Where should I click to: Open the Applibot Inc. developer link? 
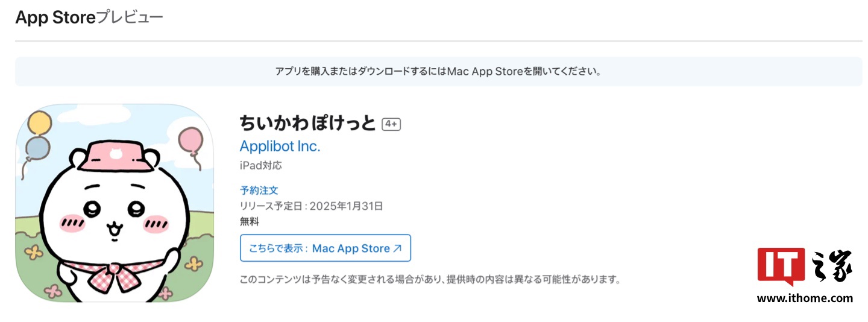(x=280, y=146)
